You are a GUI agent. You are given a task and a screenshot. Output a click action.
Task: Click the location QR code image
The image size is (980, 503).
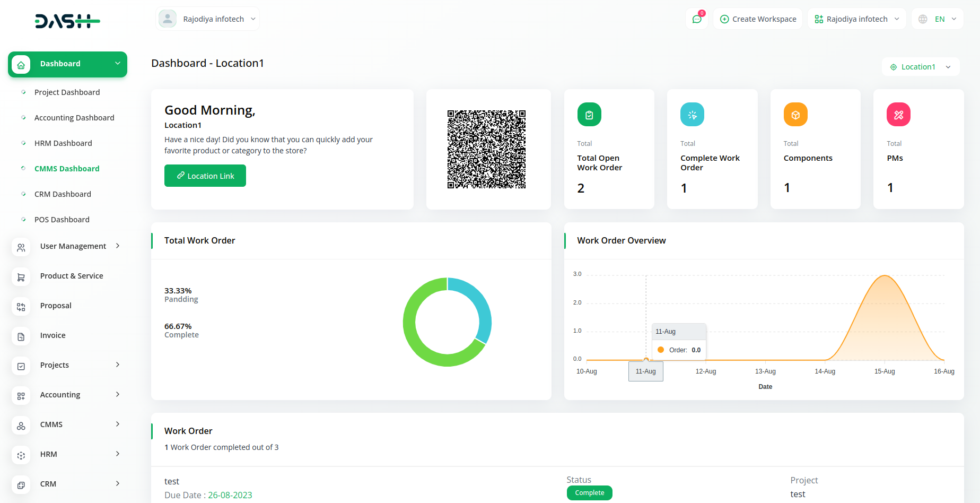click(x=486, y=149)
